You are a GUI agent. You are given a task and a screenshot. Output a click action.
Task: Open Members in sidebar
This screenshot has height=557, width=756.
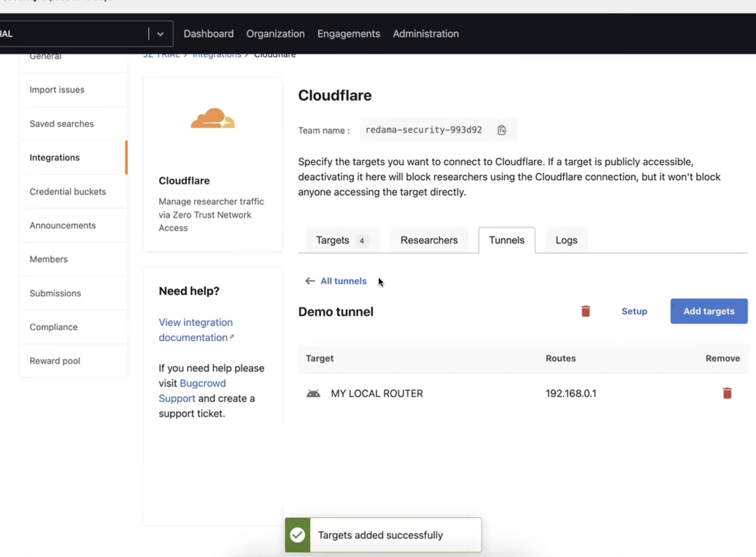pyautogui.click(x=74, y=259)
